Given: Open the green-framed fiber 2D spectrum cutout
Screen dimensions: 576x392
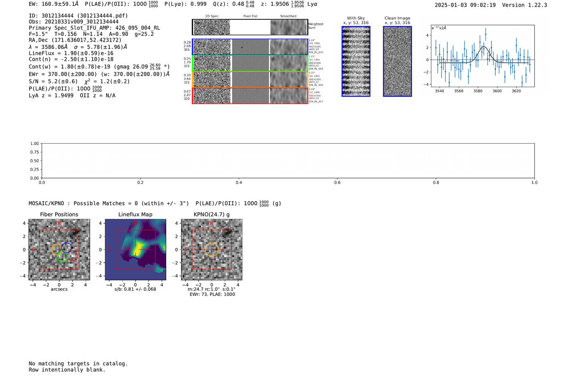Looking at the screenshot, I should (x=212, y=63).
